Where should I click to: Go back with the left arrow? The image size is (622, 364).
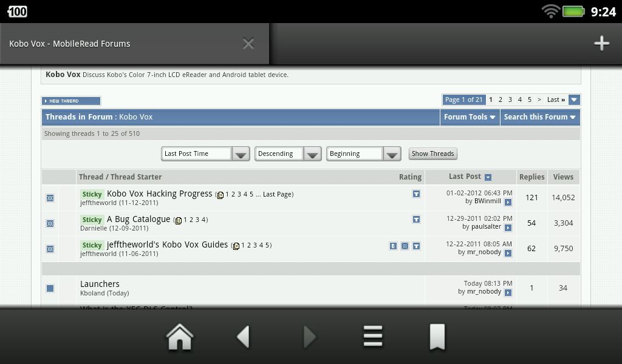click(243, 337)
